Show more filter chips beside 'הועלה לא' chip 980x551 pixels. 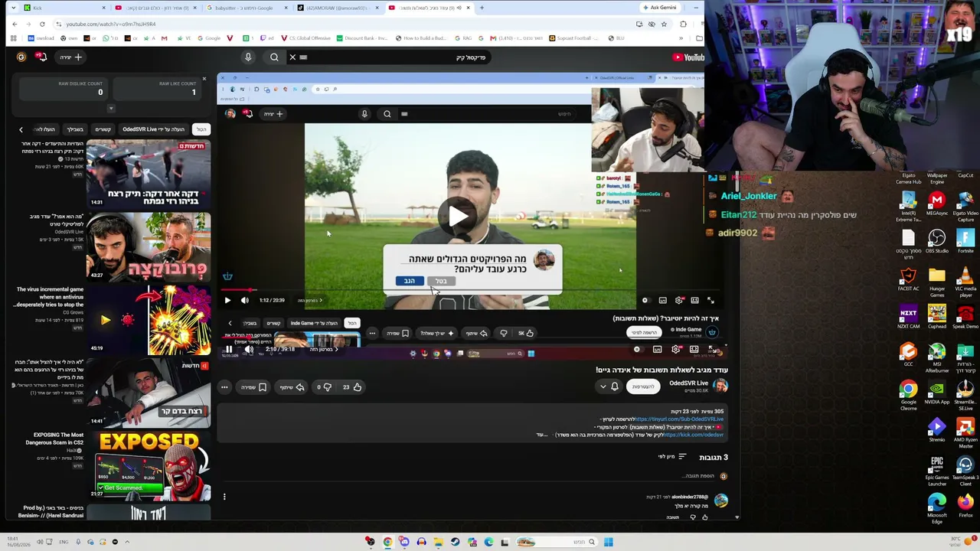pyautogui.click(x=21, y=130)
